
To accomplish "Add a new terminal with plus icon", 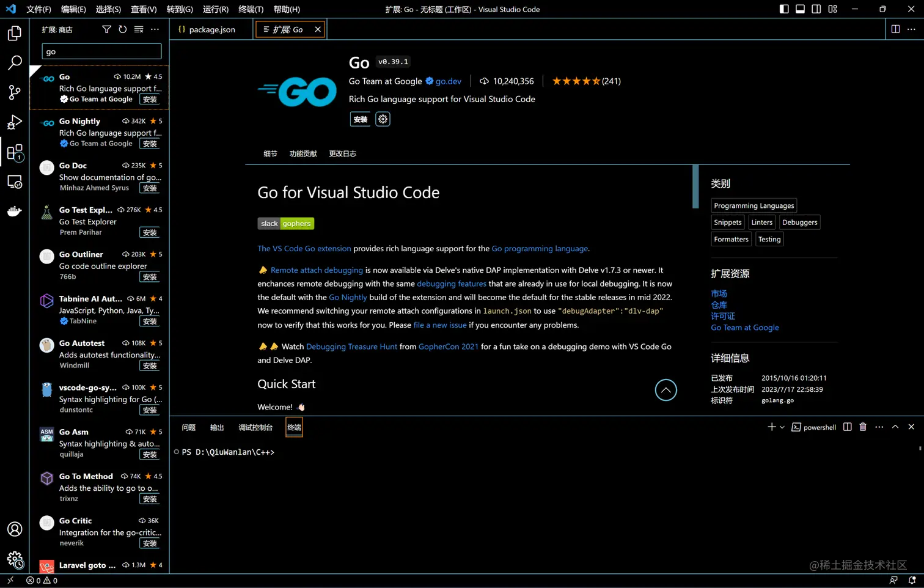I will (x=771, y=427).
